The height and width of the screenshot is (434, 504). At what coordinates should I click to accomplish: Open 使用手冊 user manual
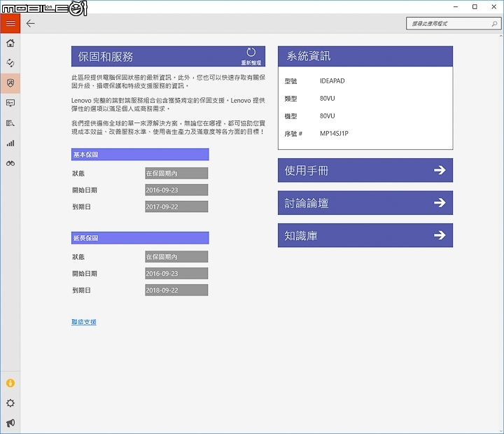pyautogui.click(x=365, y=170)
